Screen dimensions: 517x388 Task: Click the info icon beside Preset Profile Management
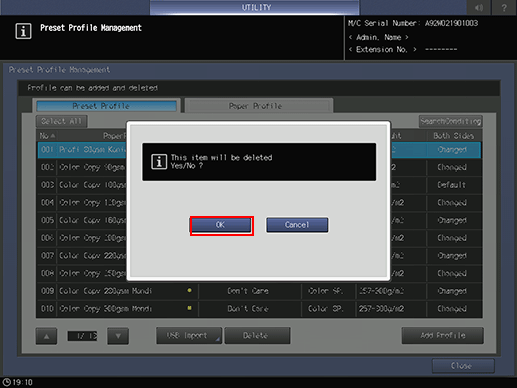[x=23, y=31]
